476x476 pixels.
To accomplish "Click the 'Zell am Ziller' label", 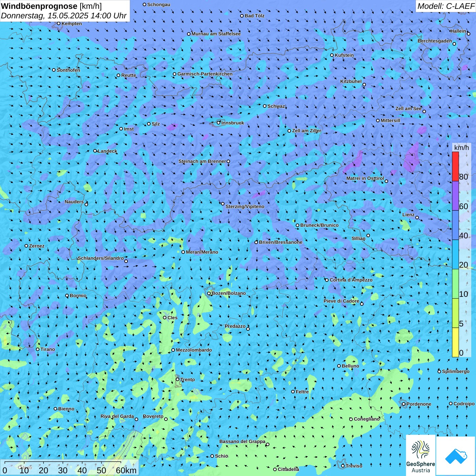I will coord(307,131).
